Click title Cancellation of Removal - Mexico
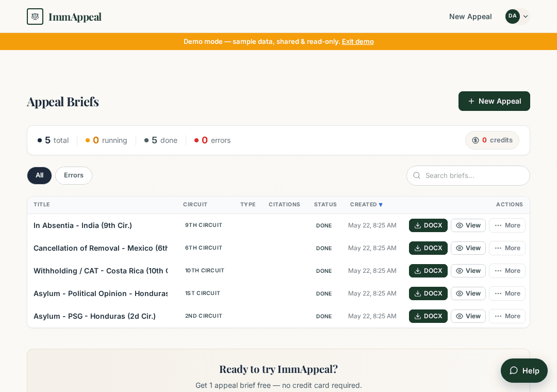 (101, 248)
